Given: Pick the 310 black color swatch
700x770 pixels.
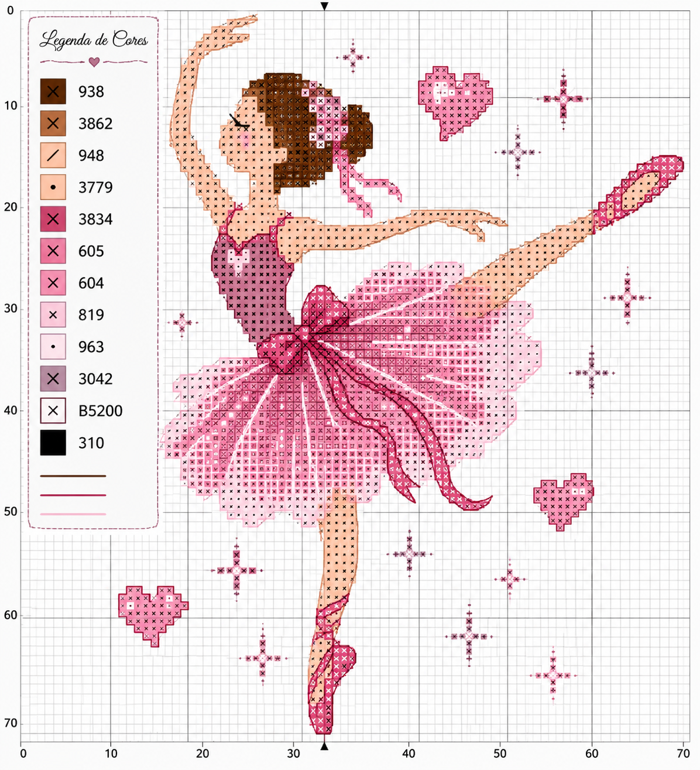Looking at the screenshot, I should (x=53, y=443).
